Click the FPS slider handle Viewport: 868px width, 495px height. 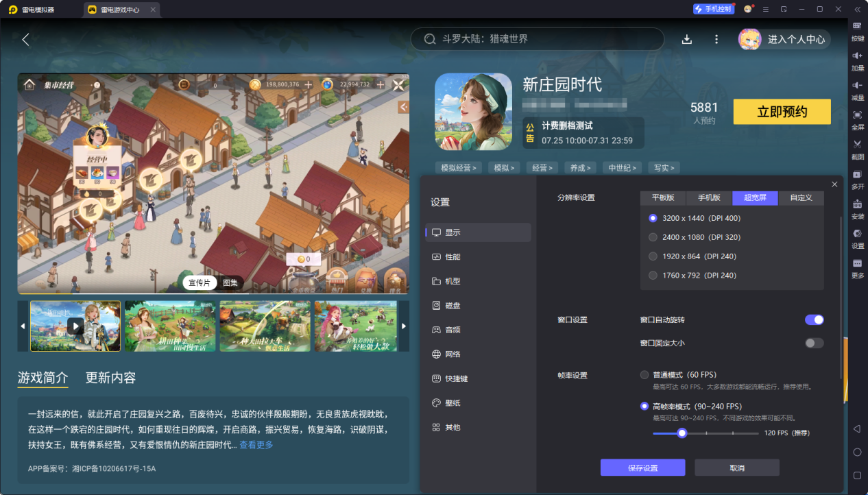pyautogui.click(x=682, y=433)
